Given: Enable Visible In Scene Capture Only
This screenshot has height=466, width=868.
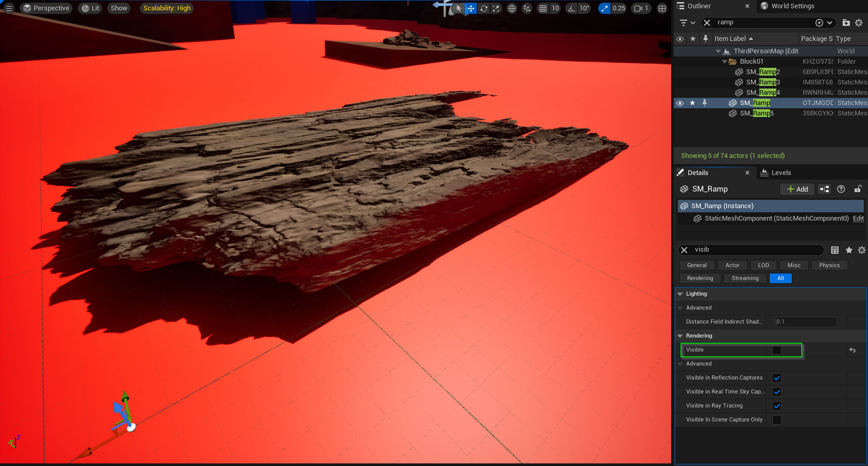Looking at the screenshot, I should 777,420.
